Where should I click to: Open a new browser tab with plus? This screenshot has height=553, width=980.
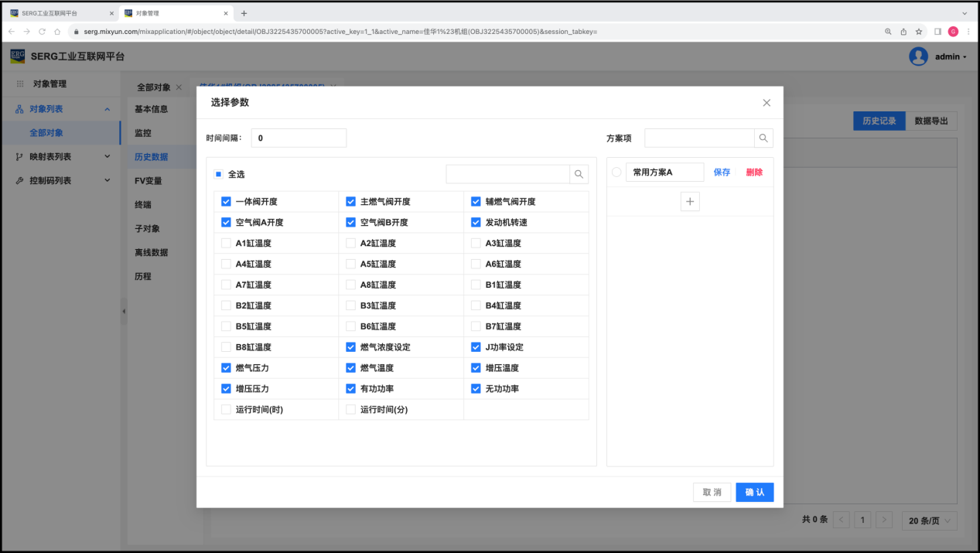click(x=244, y=13)
